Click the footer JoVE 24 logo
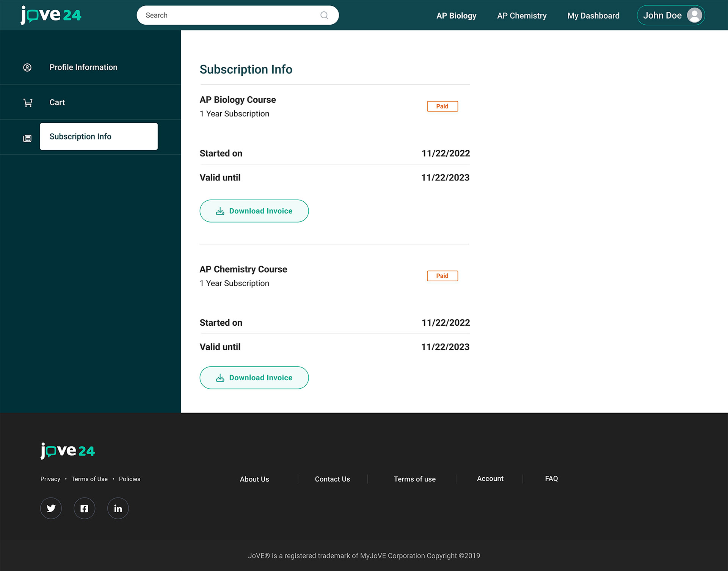The width and height of the screenshot is (728, 571). click(x=67, y=450)
